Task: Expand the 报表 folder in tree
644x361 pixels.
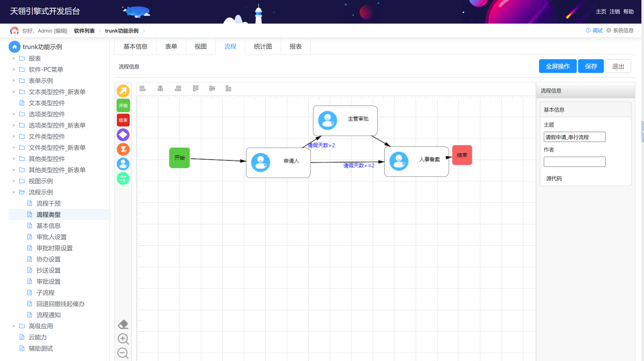Action: point(14,59)
